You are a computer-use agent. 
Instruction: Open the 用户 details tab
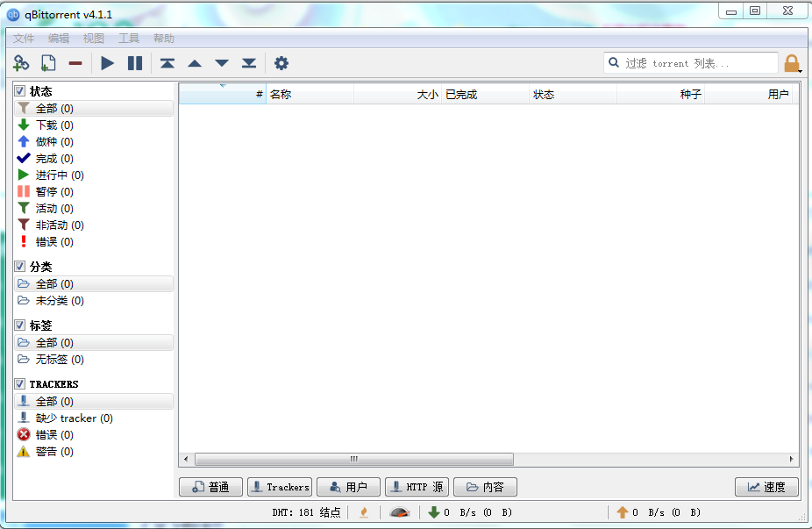pyautogui.click(x=348, y=487)
